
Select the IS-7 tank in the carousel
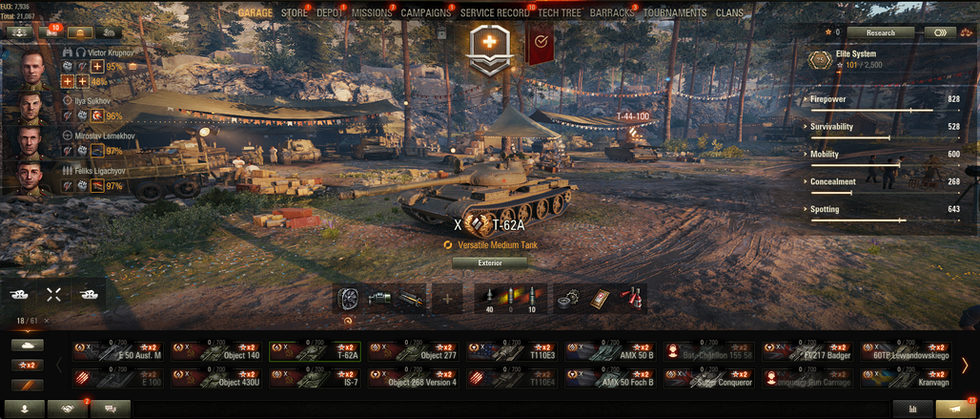[315, 379]
